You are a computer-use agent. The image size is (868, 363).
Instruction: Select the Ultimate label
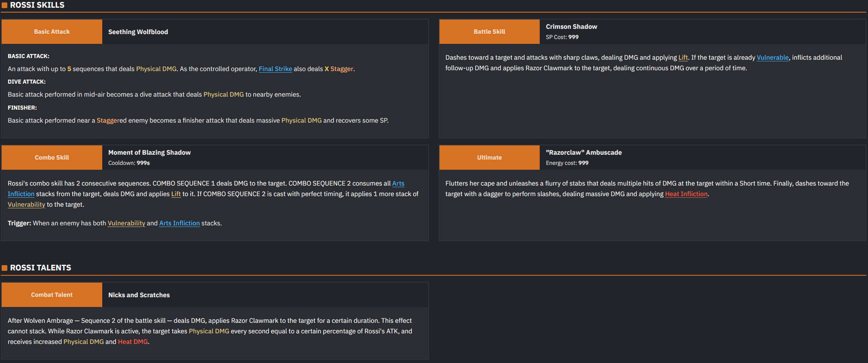(x=489, y=158)
